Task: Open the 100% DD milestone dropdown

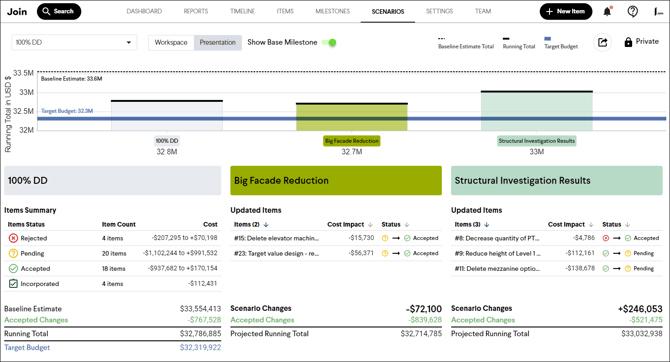Action: coord(74,42)
